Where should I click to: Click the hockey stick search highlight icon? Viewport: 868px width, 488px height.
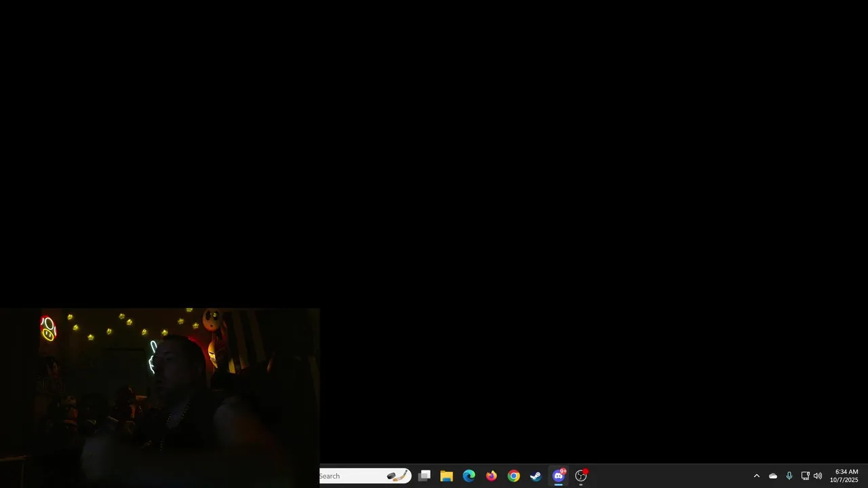coord(397,476)
